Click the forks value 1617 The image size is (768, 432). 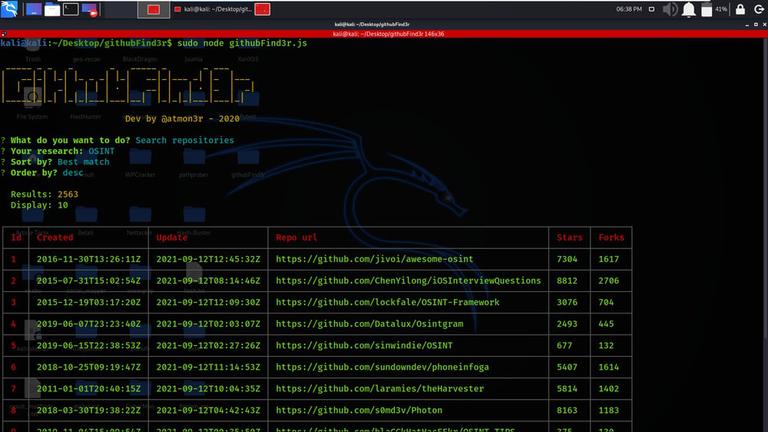pyautogui.click(x=608, y=259)
